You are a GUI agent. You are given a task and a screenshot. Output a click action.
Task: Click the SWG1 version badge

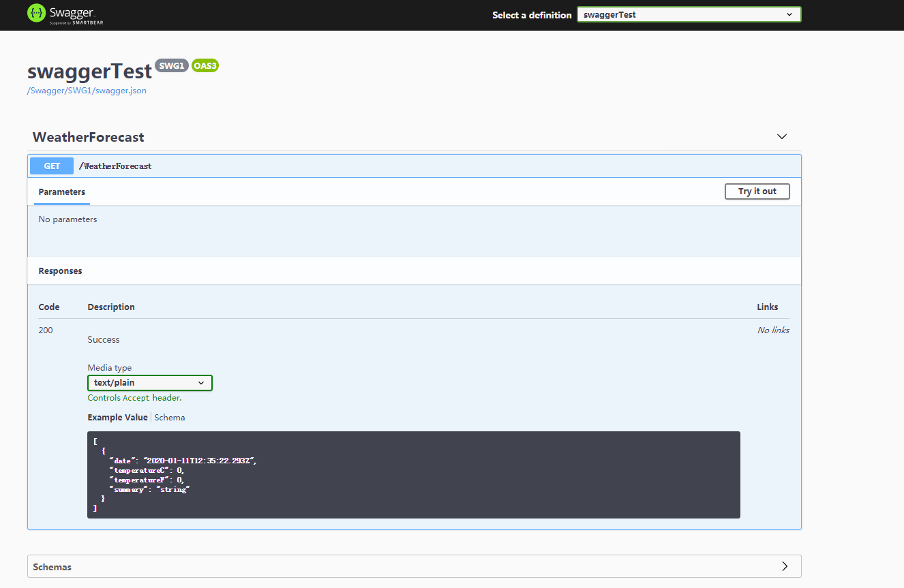click(x=171, y=66)
